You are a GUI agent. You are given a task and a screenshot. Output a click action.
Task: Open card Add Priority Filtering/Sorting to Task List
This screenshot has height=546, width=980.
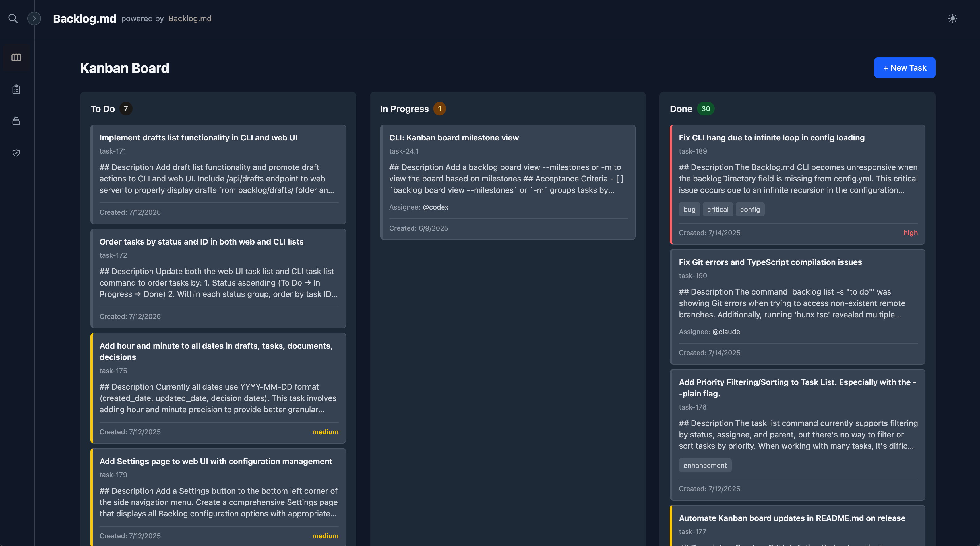(797, 435)
